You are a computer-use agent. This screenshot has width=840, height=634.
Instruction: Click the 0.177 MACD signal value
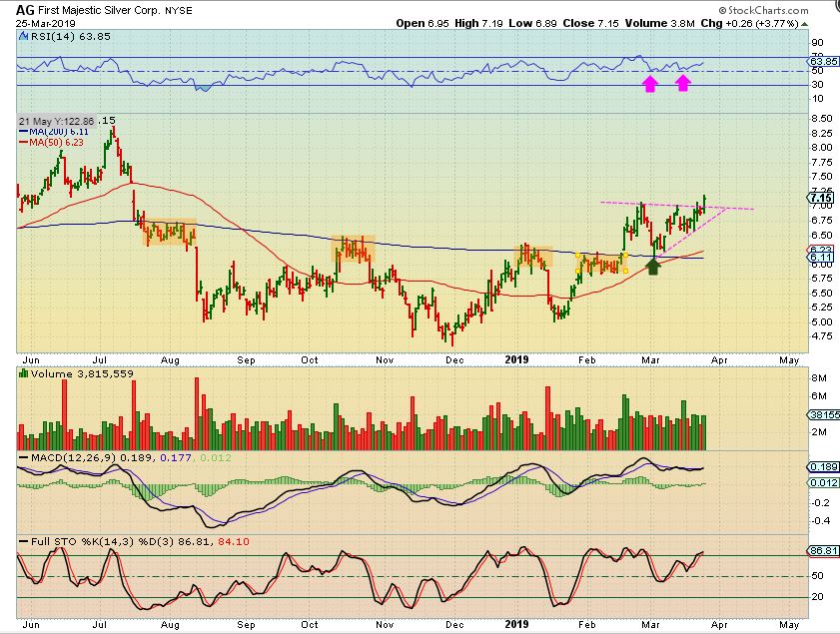176,458
